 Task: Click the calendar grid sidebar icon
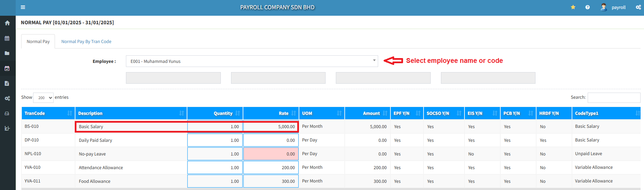tap(7, 38)
